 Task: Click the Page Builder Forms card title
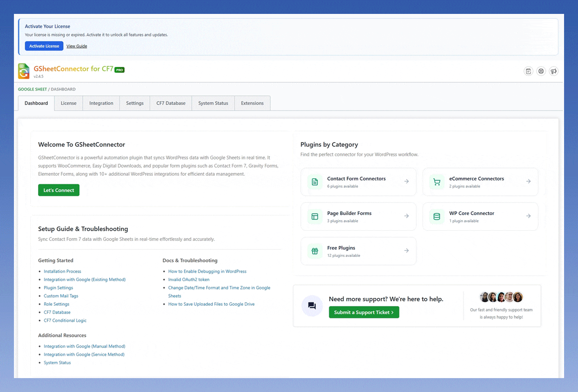349,213
